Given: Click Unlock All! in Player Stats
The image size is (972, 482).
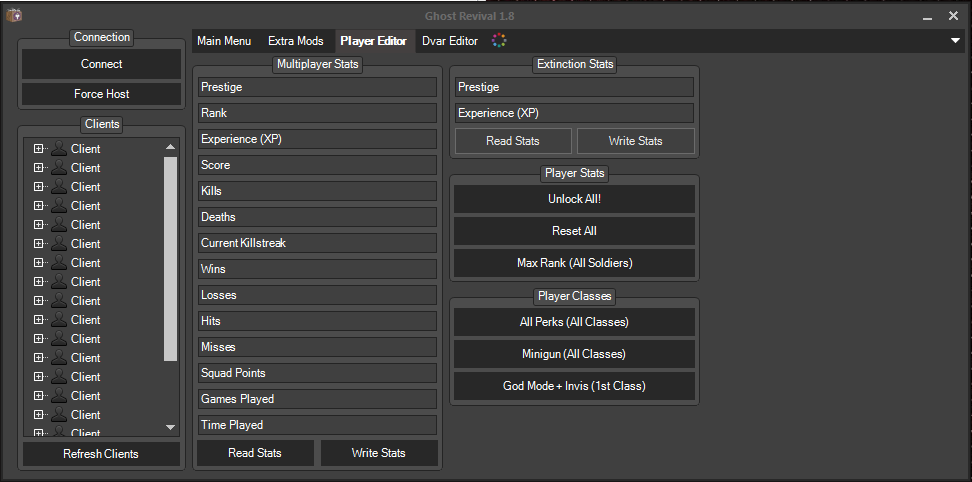Looking at the screenshot, I should (573, 199).
